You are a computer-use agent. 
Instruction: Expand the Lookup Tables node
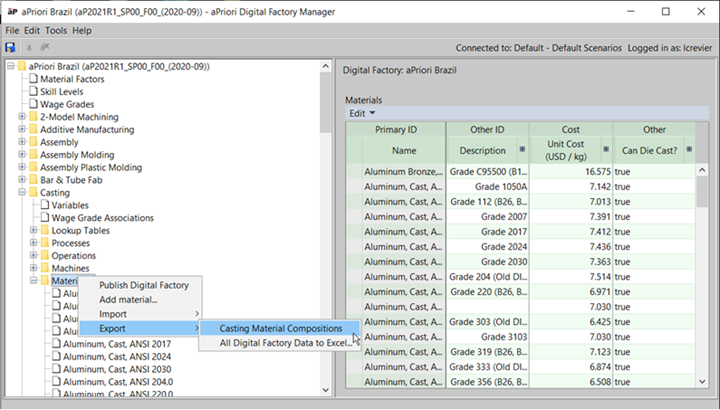click(x=33, y=230)
